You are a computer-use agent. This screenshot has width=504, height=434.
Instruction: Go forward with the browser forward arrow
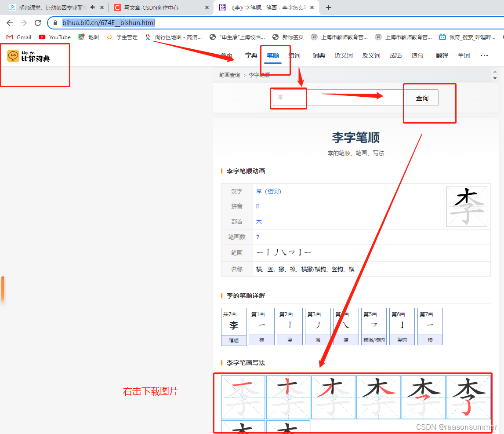coord(24,23)
